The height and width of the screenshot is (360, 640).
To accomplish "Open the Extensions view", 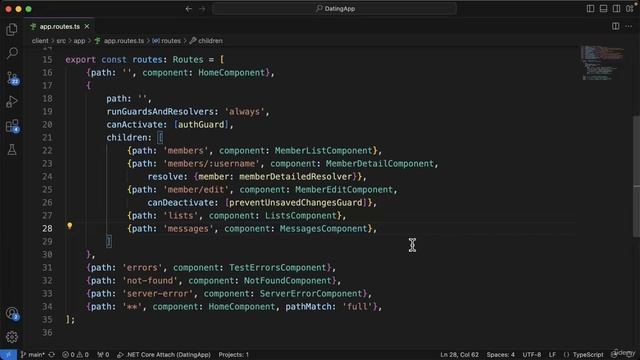I will (x=12, y=126).
